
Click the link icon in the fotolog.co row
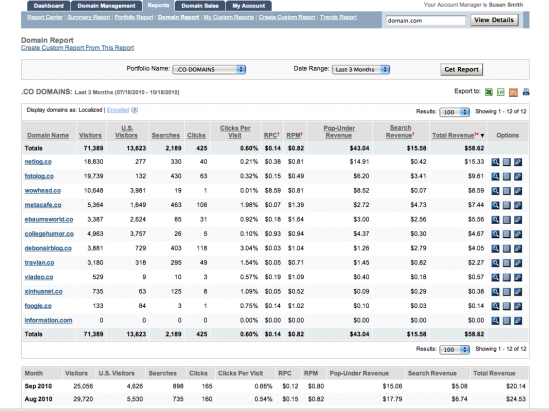point(518,176)
